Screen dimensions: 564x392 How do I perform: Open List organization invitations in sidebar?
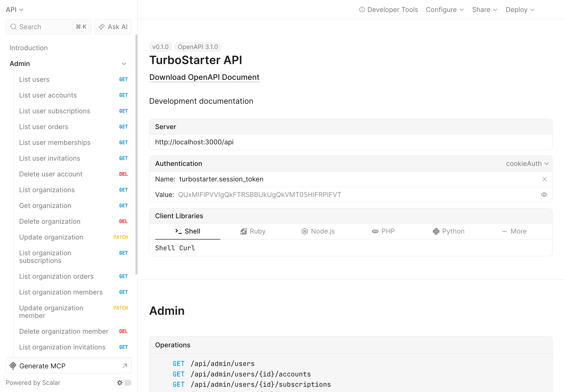coord(73,347)
